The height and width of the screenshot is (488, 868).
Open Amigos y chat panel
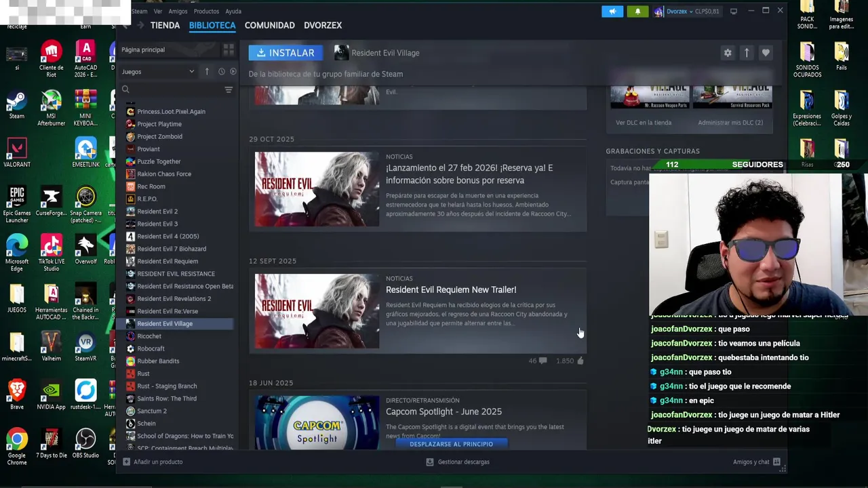click(x=756, y=462)
